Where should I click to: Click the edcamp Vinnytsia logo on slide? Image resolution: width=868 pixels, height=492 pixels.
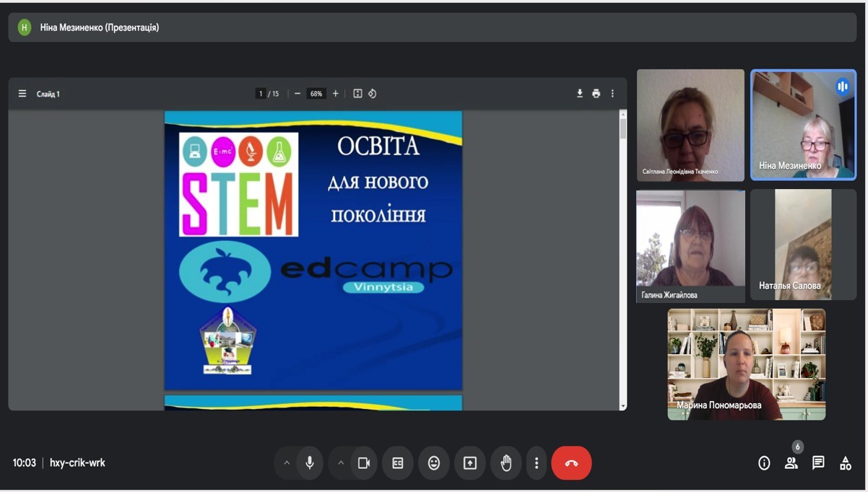[316, 271]
